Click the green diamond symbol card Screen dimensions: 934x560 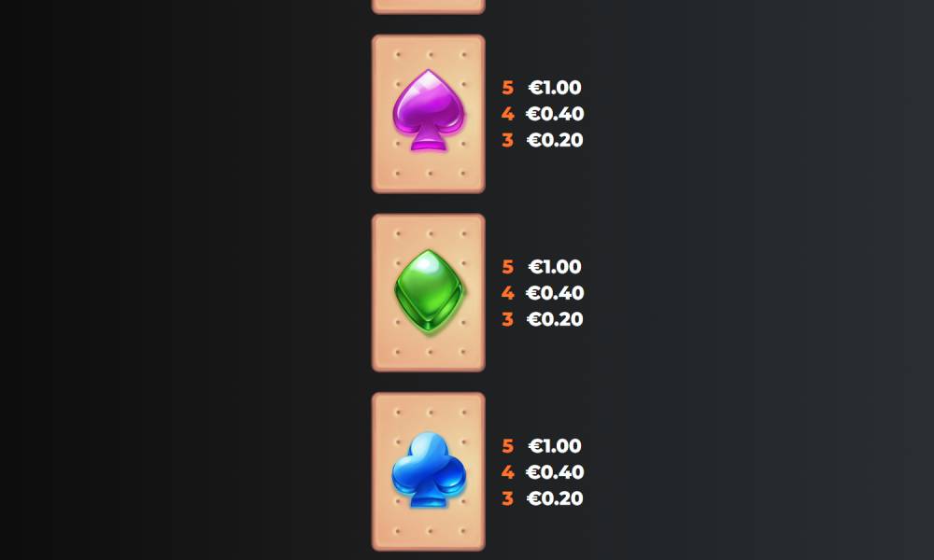(429, 293)
